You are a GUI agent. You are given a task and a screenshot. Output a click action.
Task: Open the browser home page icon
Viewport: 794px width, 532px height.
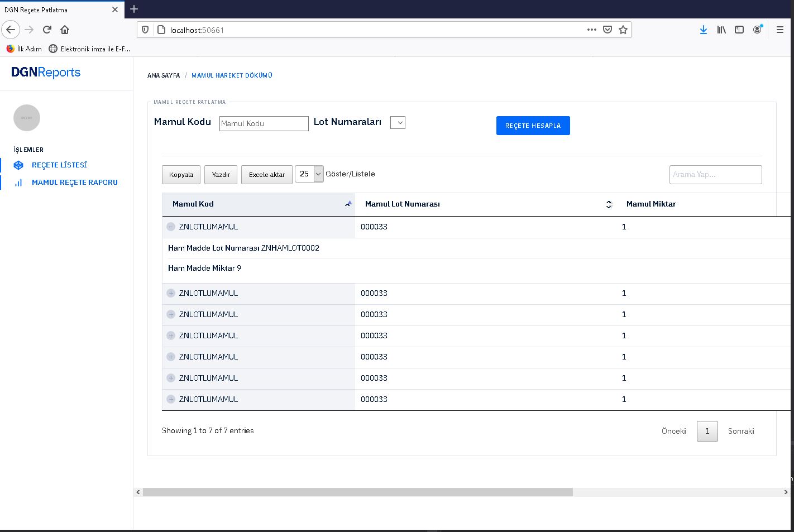(65, 30)
